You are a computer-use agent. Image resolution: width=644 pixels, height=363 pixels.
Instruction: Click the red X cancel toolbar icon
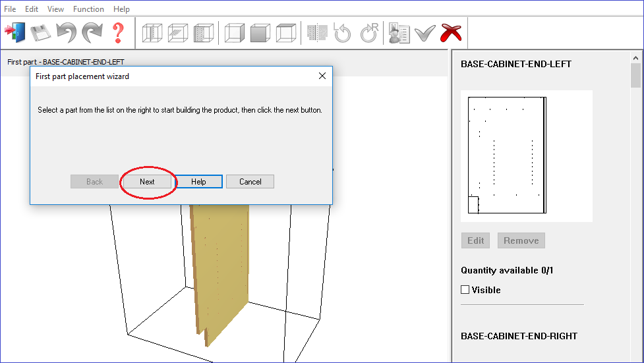point(451,33)
